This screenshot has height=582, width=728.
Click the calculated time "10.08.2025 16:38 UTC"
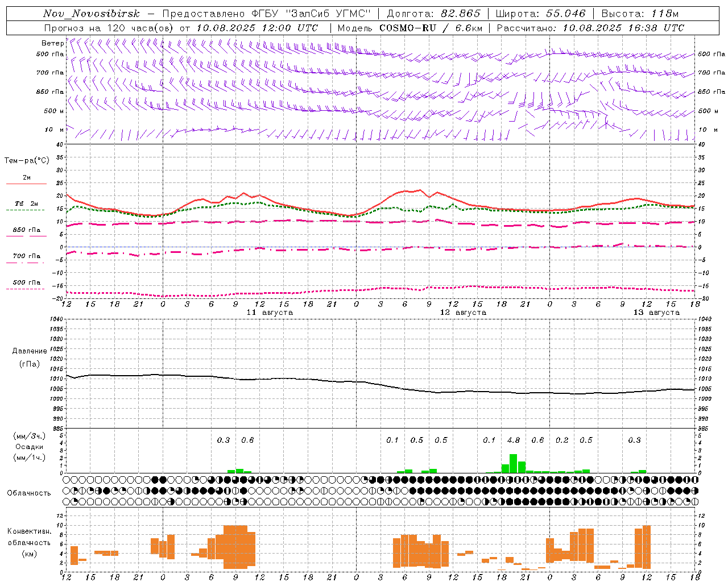[x=623, y=27]
